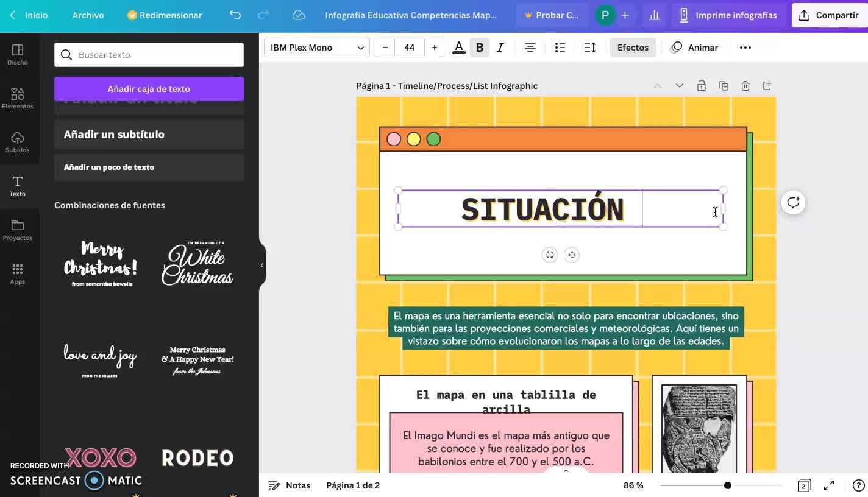Image resolution: width=868 pixels, height=497 pixels.
Task: Click Añadir un subtítulo
Action: [149, 135]
